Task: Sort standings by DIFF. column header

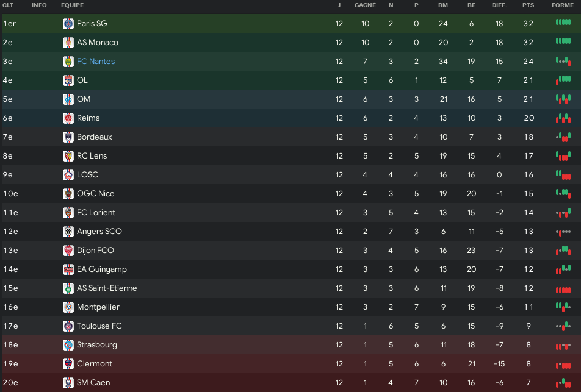Action: [x=499, y=5]
